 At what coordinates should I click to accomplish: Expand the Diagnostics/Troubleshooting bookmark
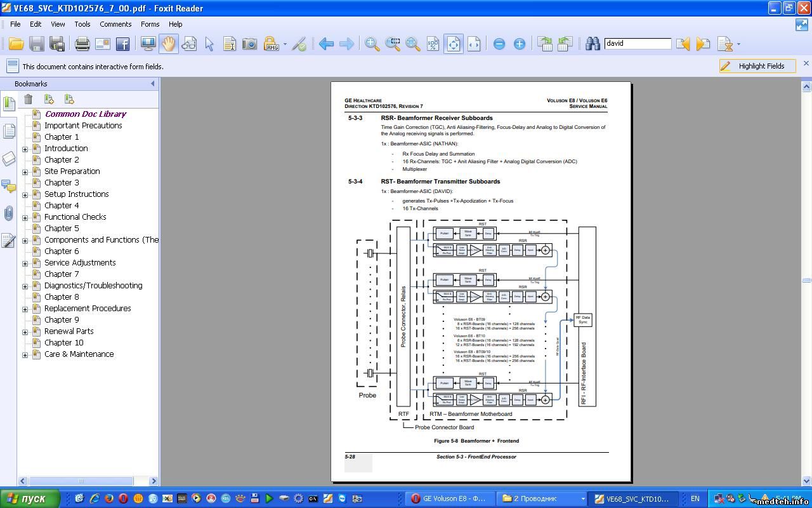(25, 286)
